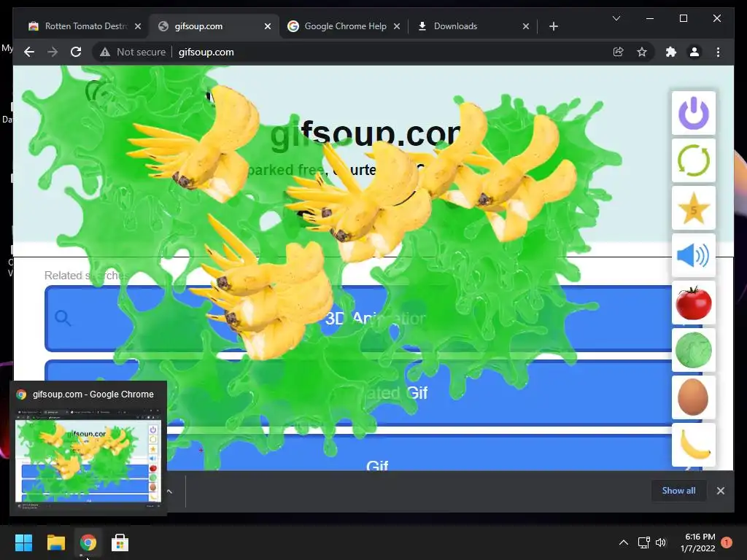Image resolution: width=747 pixels, height=560 pixels.
Task: Open the tab search dropdown chevron
Action: coord(616,18)
